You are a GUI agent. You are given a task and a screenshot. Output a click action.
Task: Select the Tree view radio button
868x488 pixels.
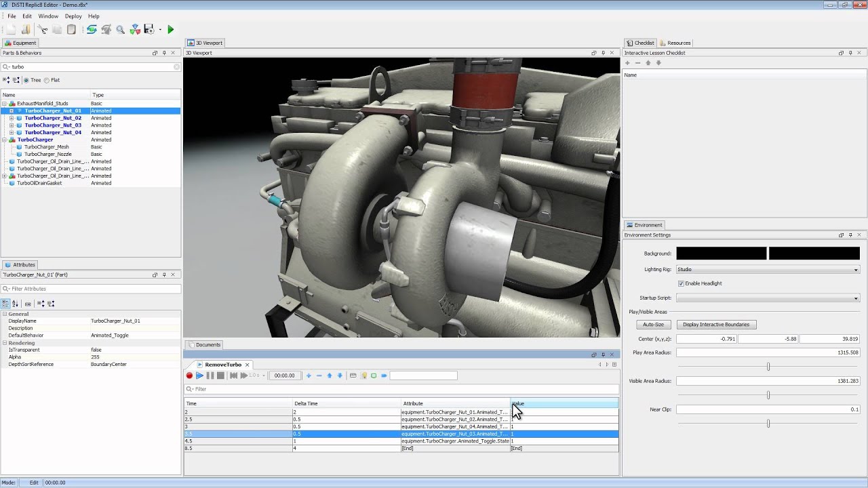(26, 80)
